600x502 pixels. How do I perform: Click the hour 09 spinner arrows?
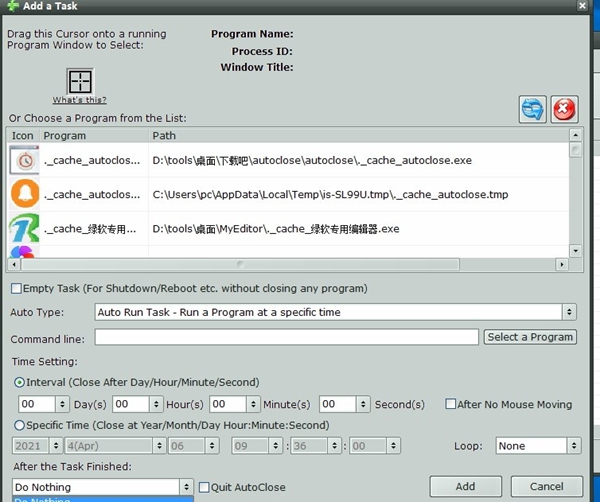click(x=275, y=446)
